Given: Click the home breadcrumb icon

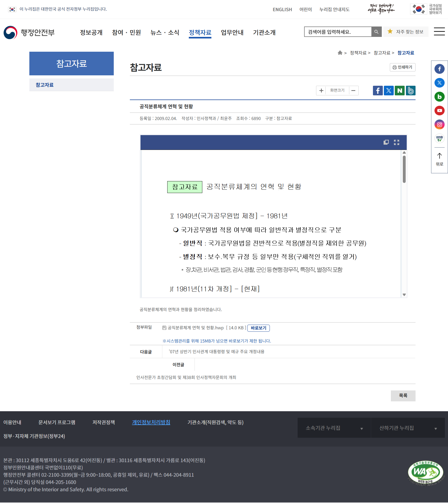Looking at the screenshot, I should point(340,53).
